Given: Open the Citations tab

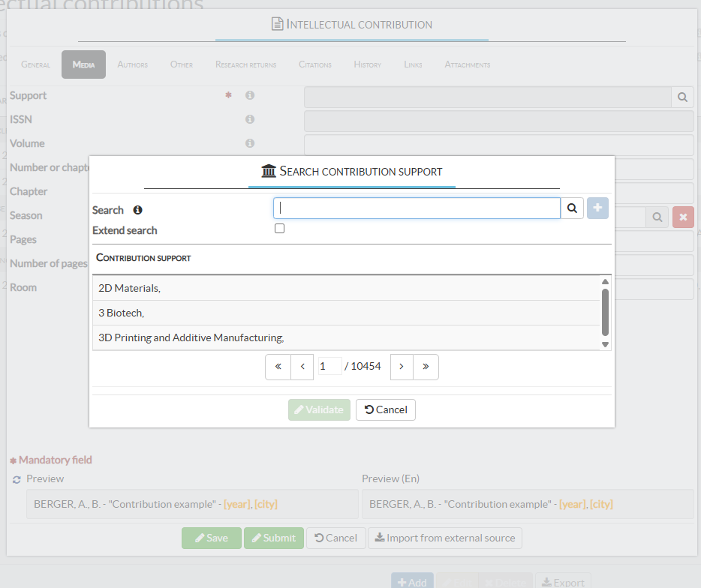Looking at the screenshot, I should (x=314, y=64).
